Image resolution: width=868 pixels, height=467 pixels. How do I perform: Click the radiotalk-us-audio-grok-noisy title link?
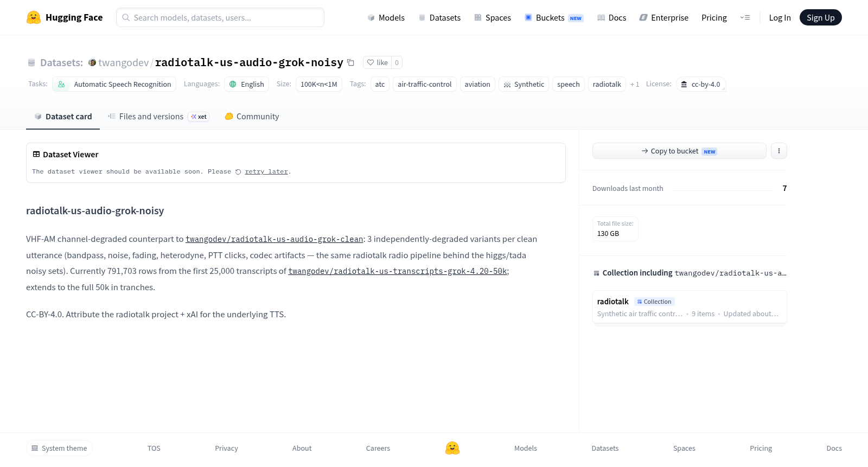tap(249, 62)
